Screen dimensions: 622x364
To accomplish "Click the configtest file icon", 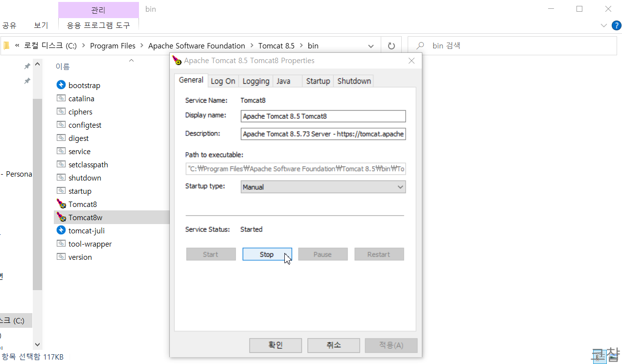I will (61, 125).
